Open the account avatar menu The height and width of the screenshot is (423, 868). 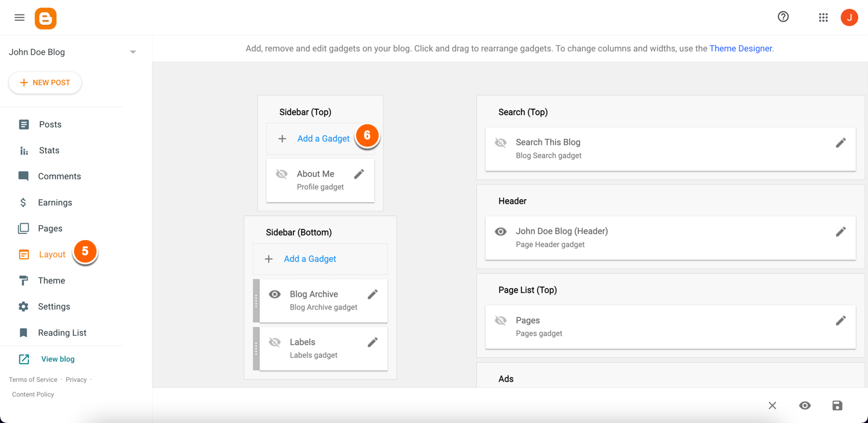[x=849, y=17]
